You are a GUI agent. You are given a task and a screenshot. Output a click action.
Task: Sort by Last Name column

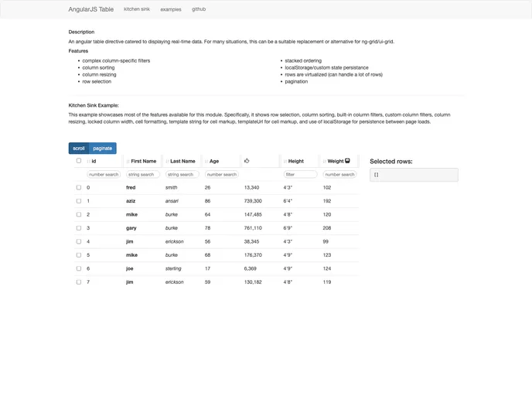click(x=182, y=161)
